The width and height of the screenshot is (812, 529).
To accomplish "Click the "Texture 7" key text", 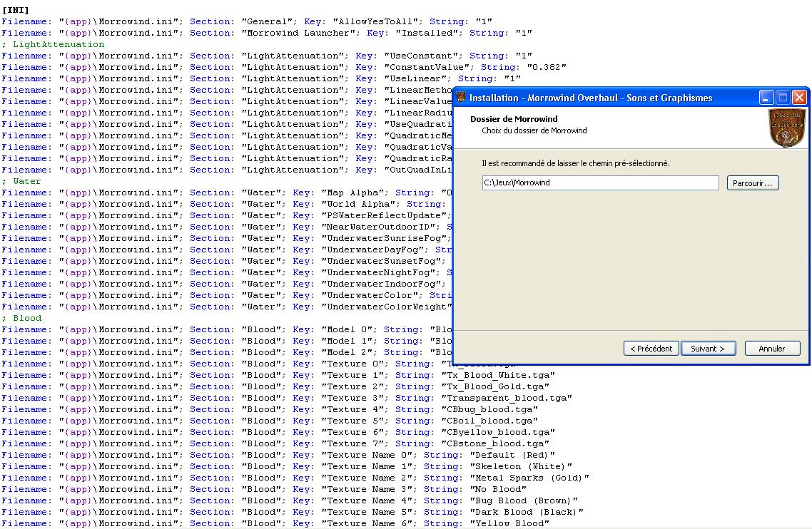I will click(352, 443).
